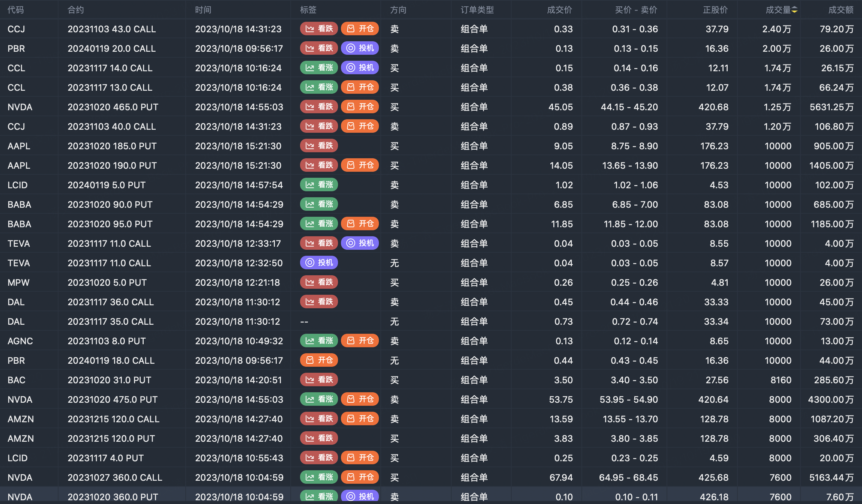Image resolution: width=862 pixels, height=504 pixels.
Task: Click BAC ticker code
Action: pyautogui.click(x=17, y=380)
